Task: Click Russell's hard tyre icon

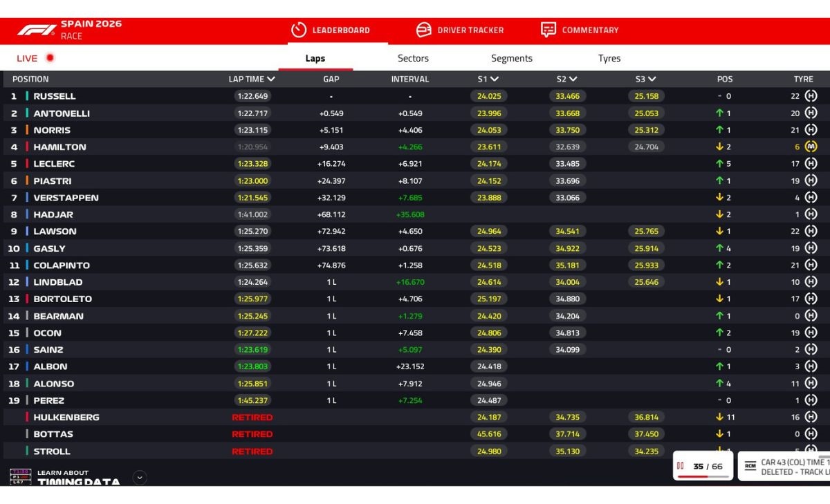Action: [x=811, y=96]
